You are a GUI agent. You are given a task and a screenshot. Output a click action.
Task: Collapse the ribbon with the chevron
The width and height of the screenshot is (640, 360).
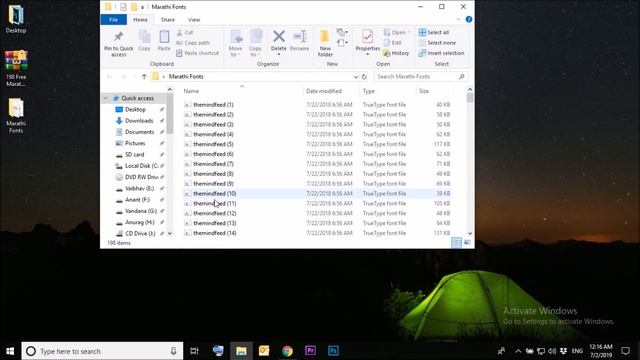[x=458, y=19]
